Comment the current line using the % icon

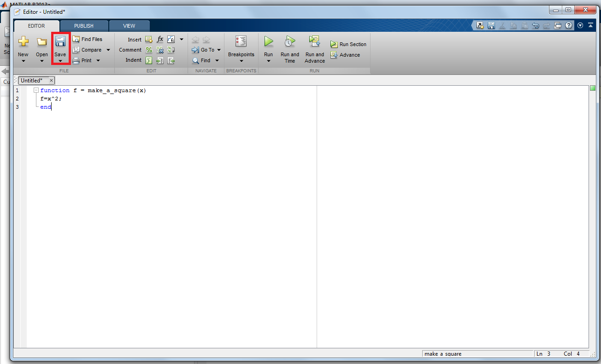(x=148, y=50)
